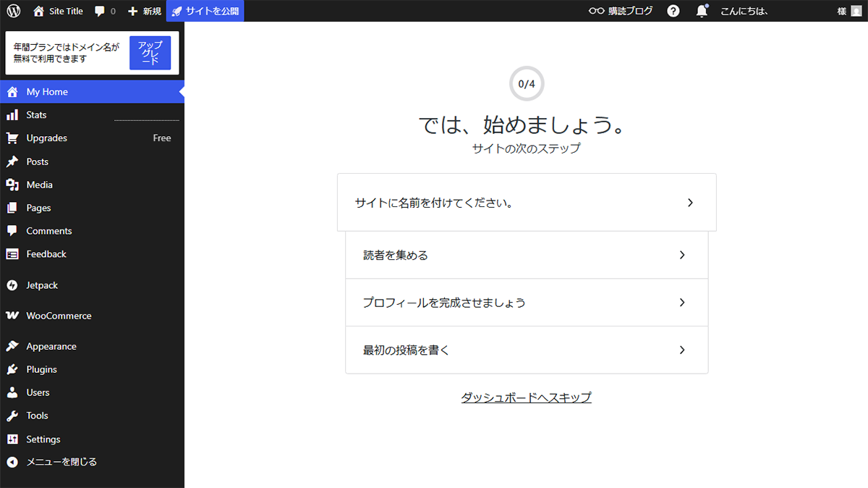Click the Comments bubble icon in sidebar
This screenshot has height=488, width=868.
(x=12, y=231)
